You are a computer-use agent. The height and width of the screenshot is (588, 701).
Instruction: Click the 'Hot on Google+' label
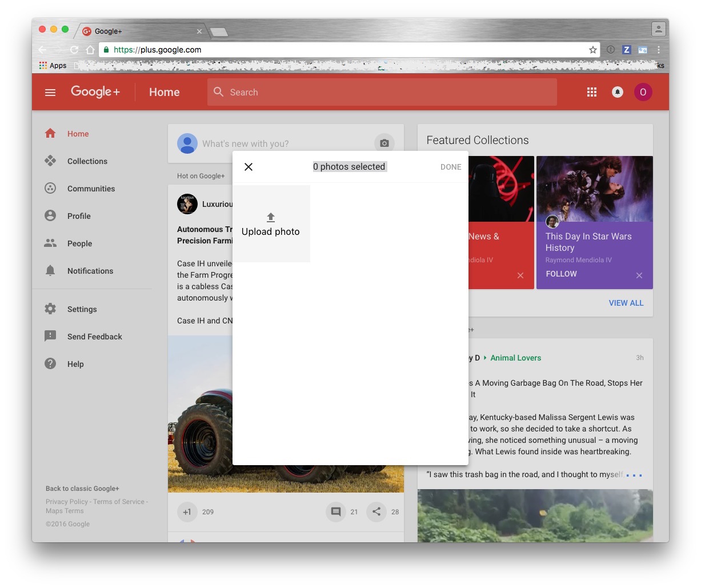[x=201, y=176]
